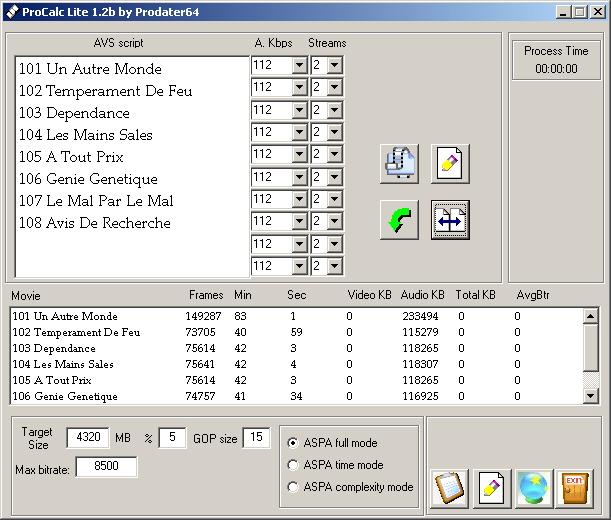The image size is (611, 520).
Task: Click movie row '105 A Tout Prix' in results
Action: pos(296,380)
